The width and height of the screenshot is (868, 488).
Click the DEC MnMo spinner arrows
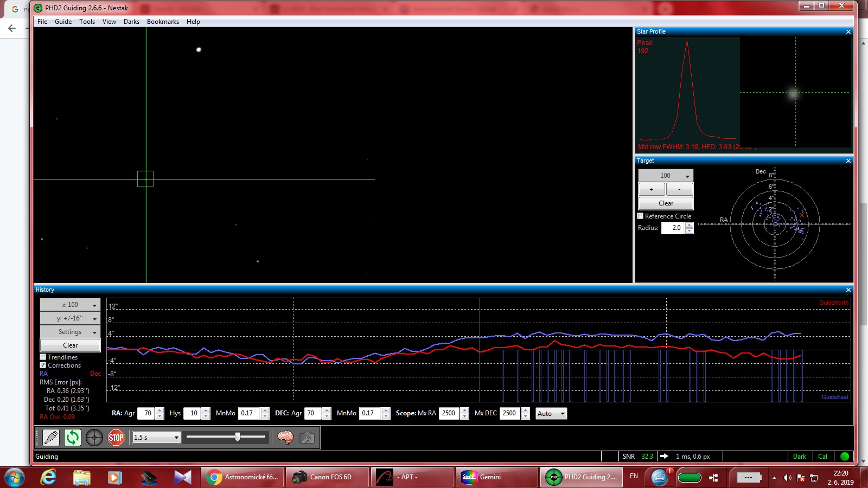pos(386,413)
